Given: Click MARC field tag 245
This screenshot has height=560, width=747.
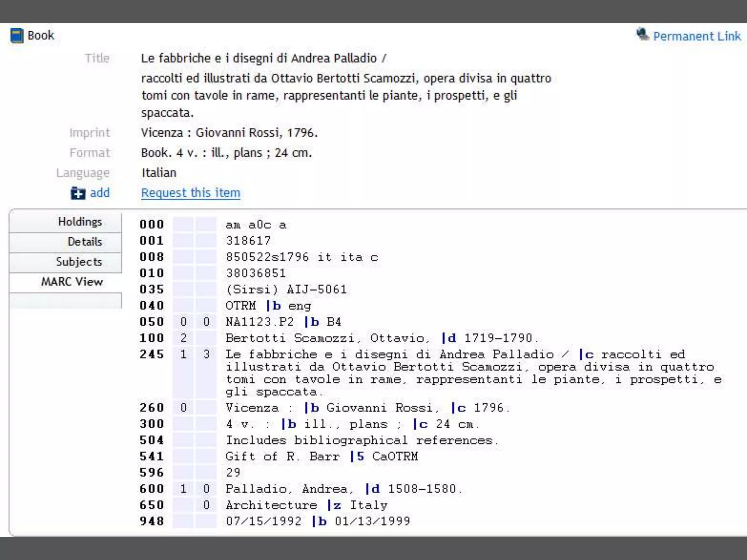Looking at the screenshot, I should tap(151, 354).
